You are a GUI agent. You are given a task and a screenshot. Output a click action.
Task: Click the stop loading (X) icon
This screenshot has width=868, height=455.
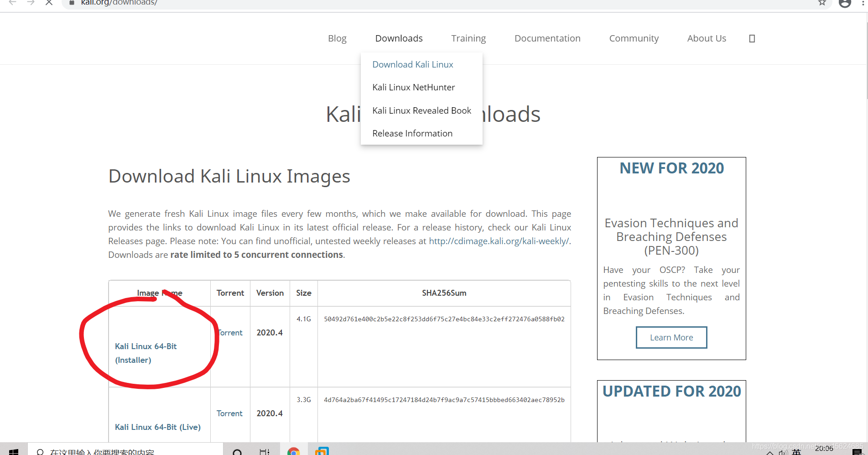click(49, 3)
